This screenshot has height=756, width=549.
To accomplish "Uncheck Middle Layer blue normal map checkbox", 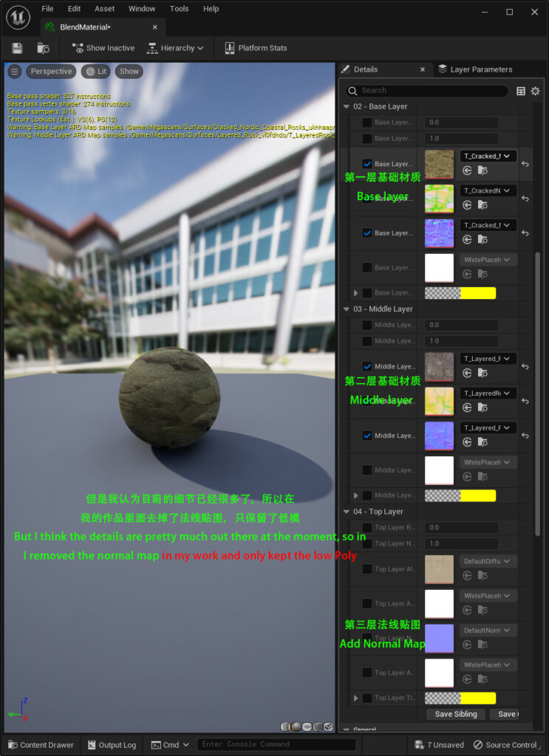I will pos(367,436).
